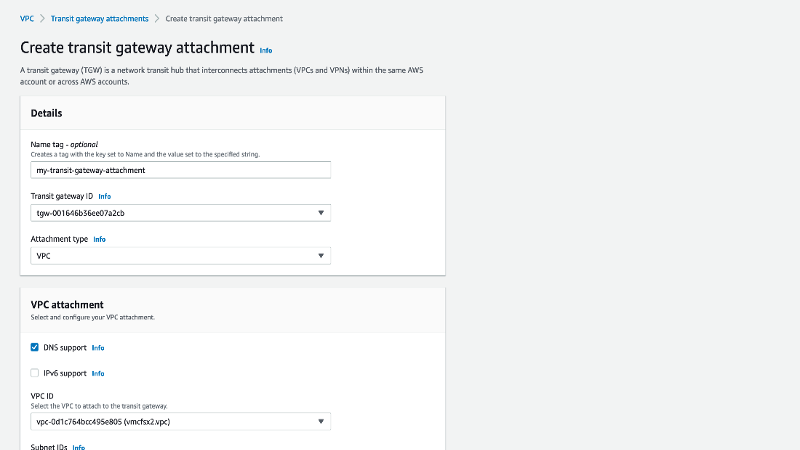The image size is (800, 450).
Task: Open Info link next to Subnet IDs
Action: (x=79, y=447)
